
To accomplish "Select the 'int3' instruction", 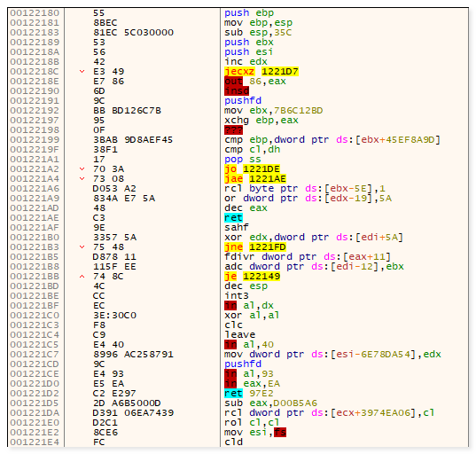I will tap(237, 296).
